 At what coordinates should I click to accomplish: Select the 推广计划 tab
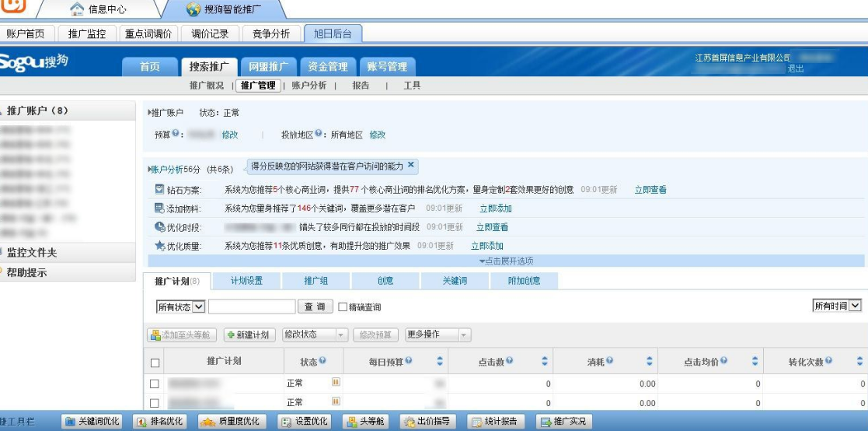point(177,282)
